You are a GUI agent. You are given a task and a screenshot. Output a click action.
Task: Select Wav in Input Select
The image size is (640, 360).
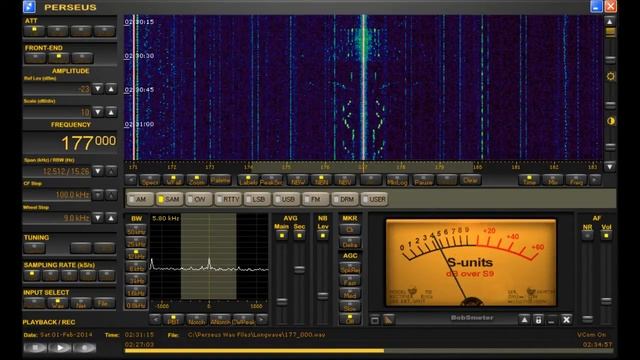[x=58, y=302]
